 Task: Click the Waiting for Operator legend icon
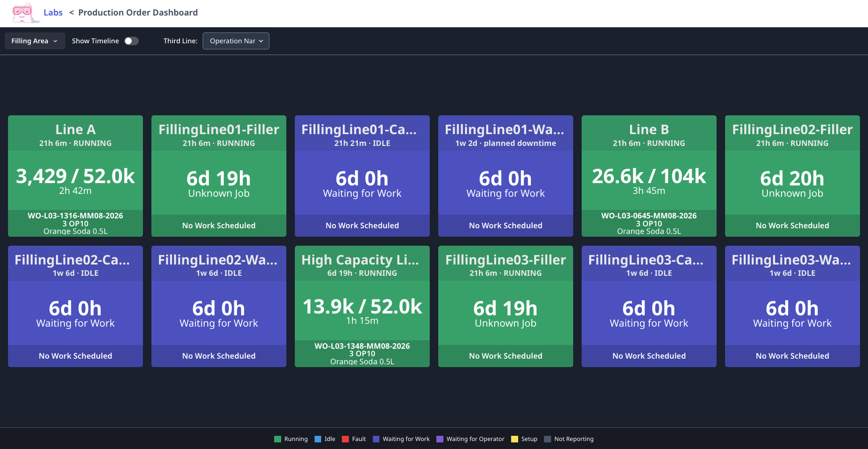point(440,439)
